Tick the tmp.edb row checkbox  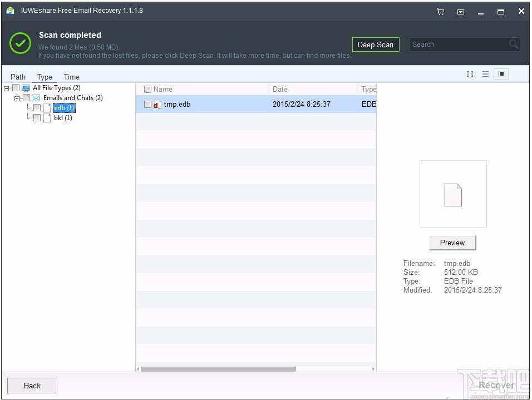click(147, 104)
